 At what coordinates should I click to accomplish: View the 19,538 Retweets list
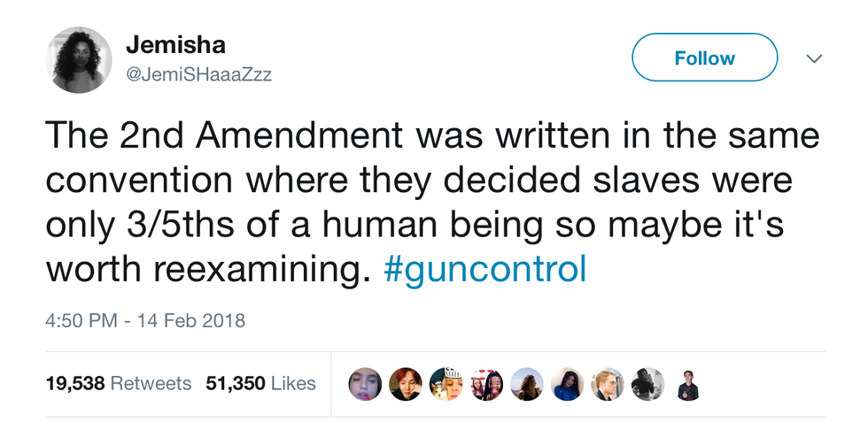118,383
